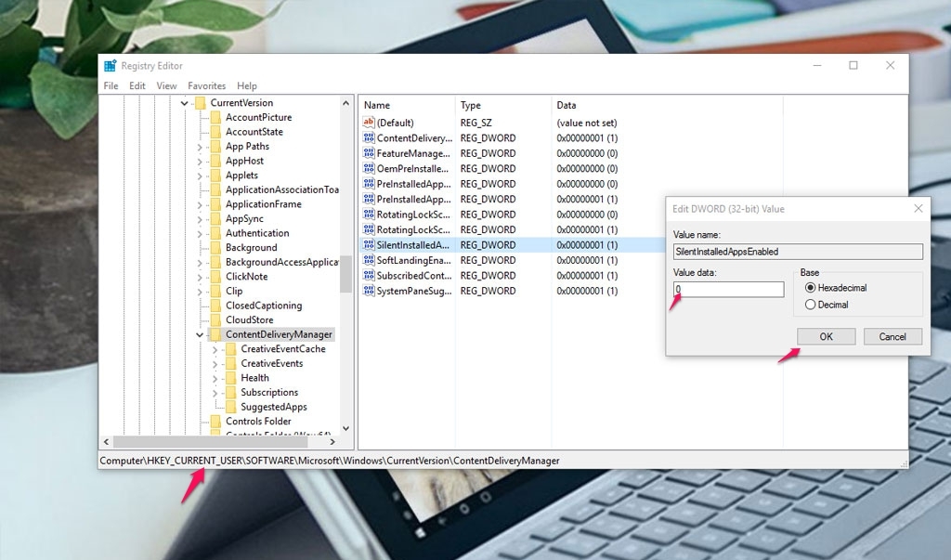The height and width of the screenshot is (560, 951).
Task: Click the SubscribedContent DWORD value icon
Action: coord(369,275)
